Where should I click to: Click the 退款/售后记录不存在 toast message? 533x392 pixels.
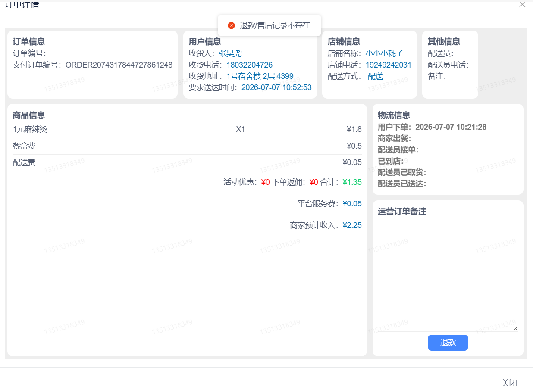click(275, 25)
